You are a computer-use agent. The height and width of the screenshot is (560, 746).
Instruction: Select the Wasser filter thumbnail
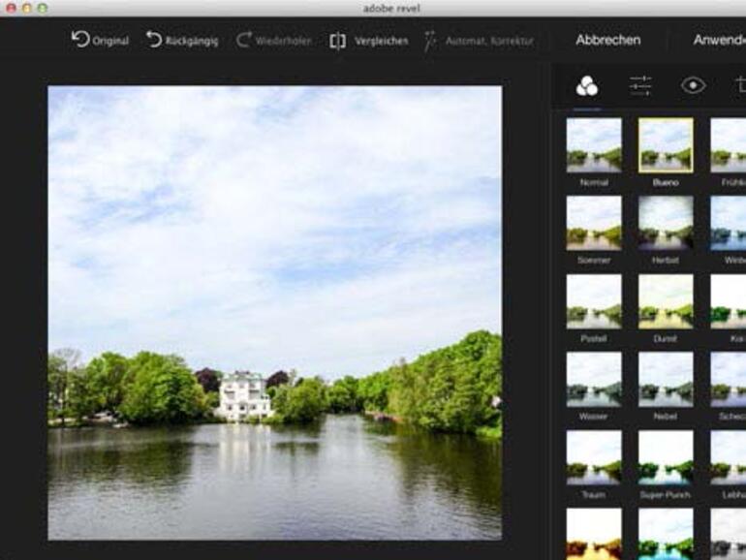594,379
